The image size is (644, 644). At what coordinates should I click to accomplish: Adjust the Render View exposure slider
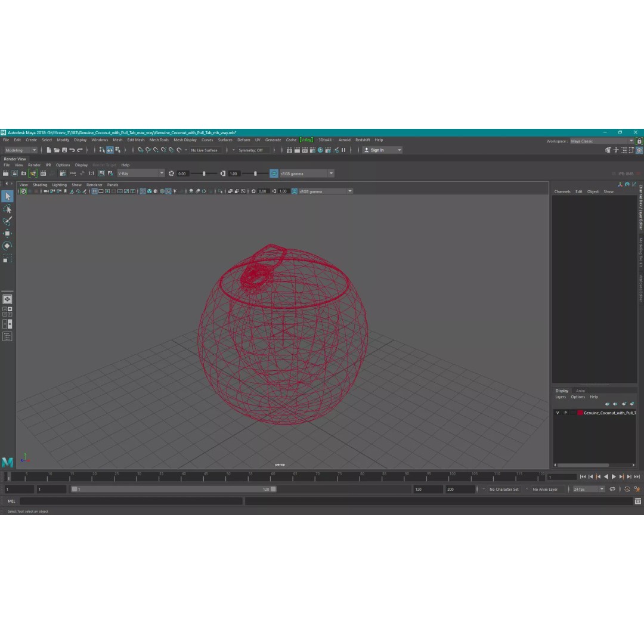point(204,174)
